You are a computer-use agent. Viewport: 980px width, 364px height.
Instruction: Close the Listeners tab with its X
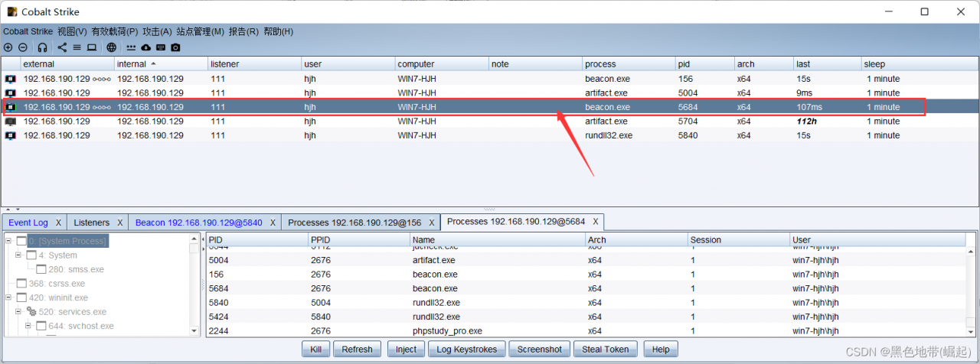point(119,223)
